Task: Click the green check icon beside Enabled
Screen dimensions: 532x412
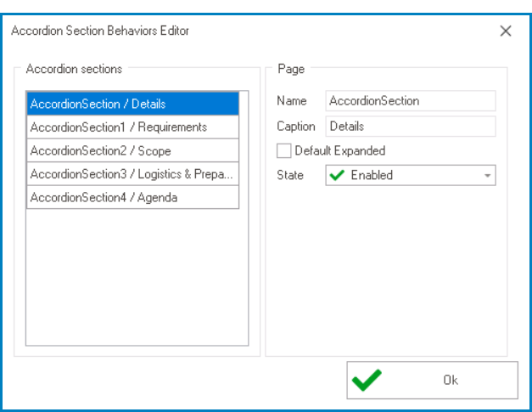Action: (x=337, y=176)
